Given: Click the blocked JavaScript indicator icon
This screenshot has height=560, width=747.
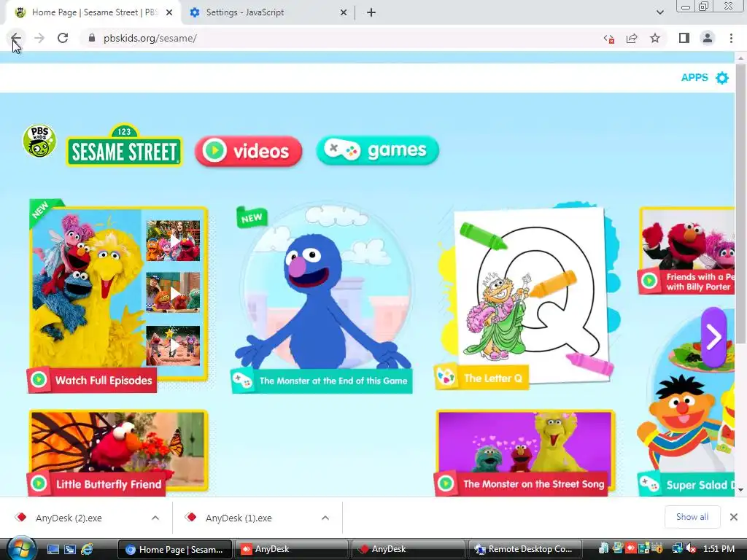Looking at the screenshot, I should point(609,39).
